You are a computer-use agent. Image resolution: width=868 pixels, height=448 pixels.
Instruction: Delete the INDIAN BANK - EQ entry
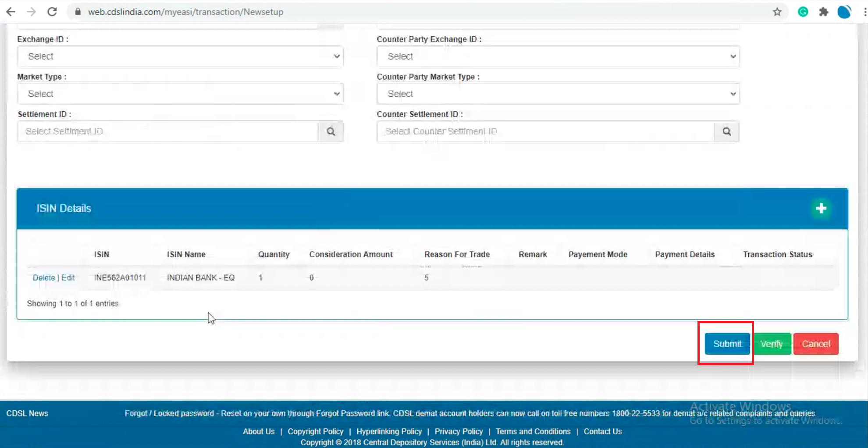tap(43, 277)
